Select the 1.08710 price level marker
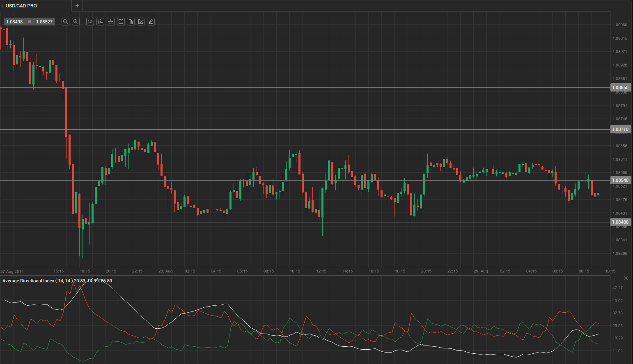The width and height of the screenshot is (633, 364). (x=620, y=129)
